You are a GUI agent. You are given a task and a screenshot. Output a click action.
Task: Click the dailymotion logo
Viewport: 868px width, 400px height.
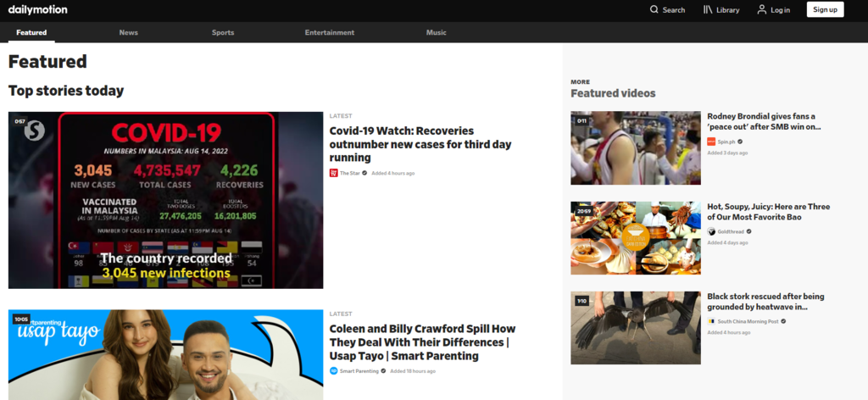coord(37,9)
